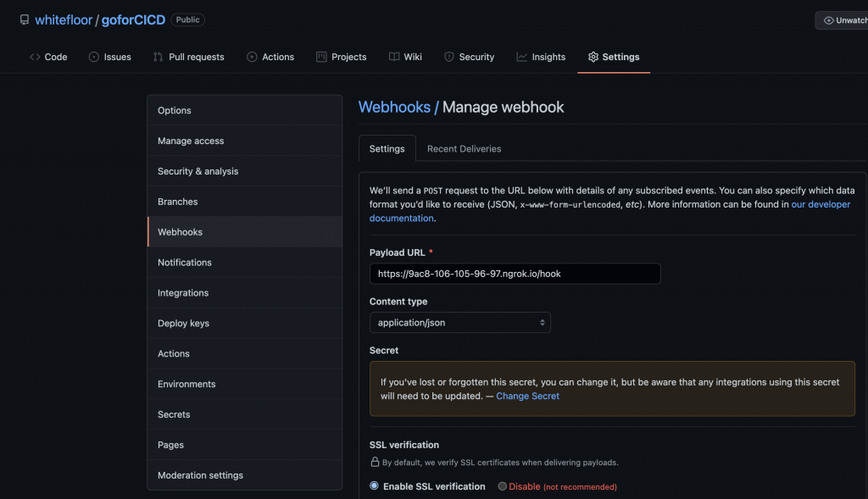Open Security & analysis in sidebar
This screenshot has height=499, width=868.
[x=245, y=171]
